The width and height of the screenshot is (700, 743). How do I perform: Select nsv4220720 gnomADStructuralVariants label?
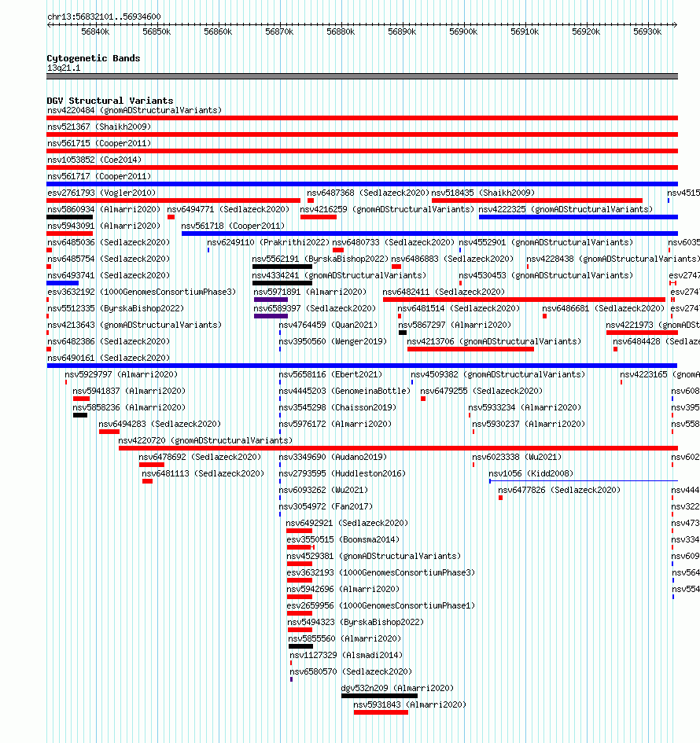205,440
